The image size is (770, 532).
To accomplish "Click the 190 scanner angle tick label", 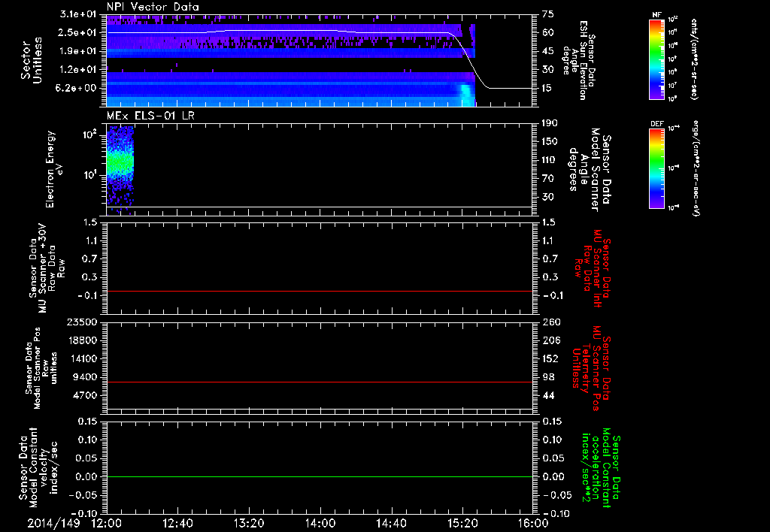I will (x=550, y=123).
